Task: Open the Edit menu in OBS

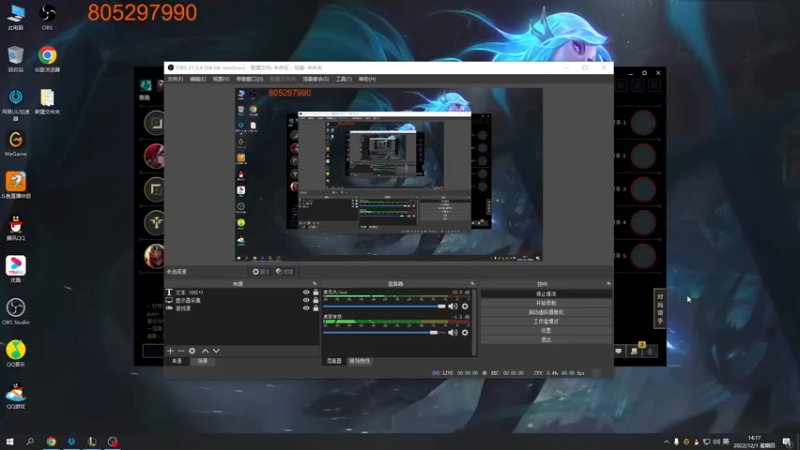Action: tap(198, 79)
